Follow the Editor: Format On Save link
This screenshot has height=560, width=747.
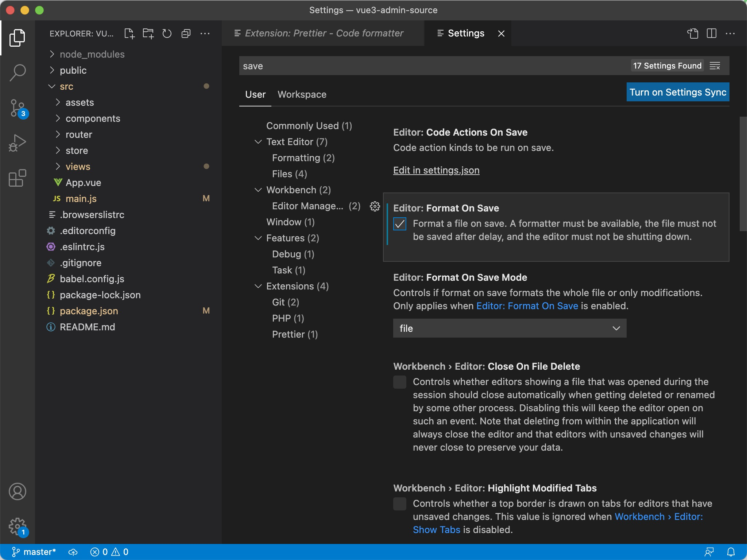(527, 306)
